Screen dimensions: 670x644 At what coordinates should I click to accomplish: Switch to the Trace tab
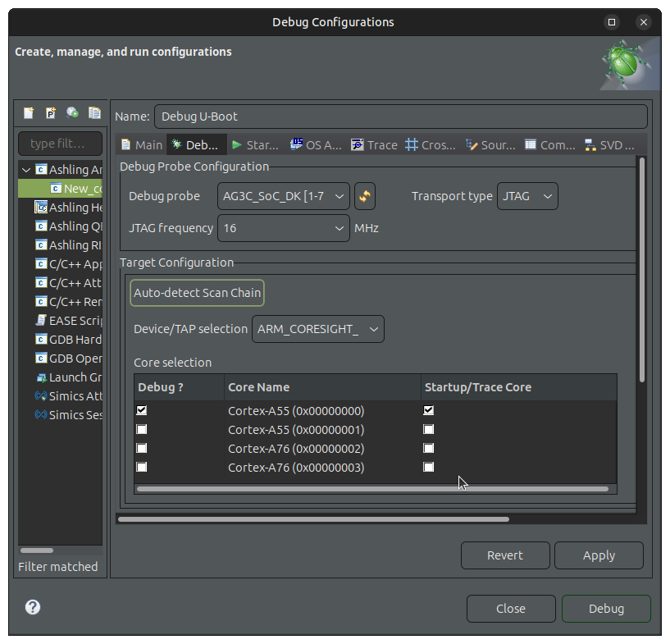coord(374,145)
